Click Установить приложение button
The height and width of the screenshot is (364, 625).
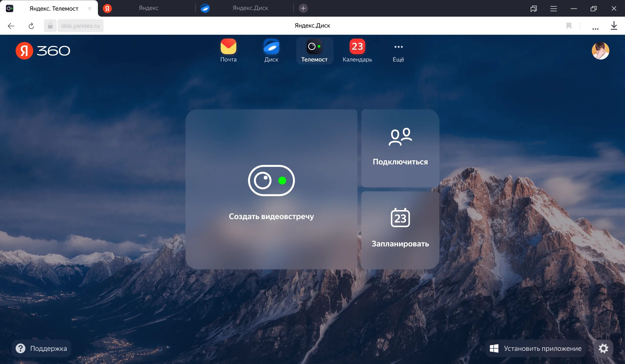click(x=535, y=348)
